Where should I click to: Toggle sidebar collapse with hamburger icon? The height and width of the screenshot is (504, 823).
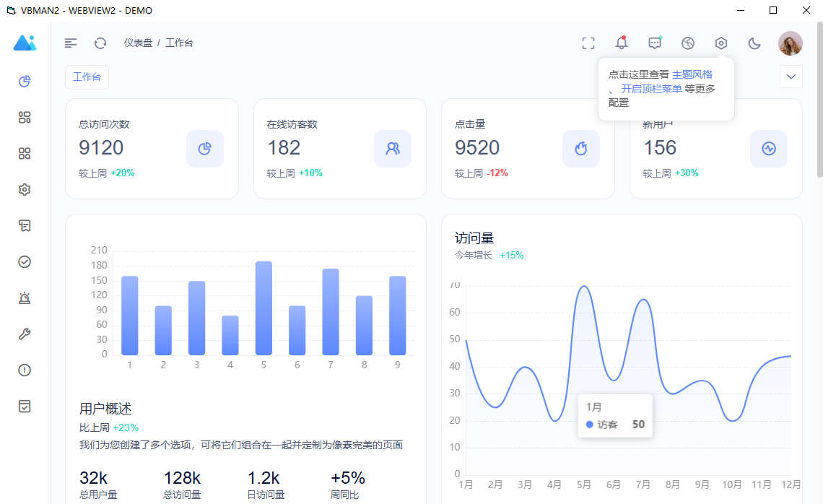click(x=70, y=43)
